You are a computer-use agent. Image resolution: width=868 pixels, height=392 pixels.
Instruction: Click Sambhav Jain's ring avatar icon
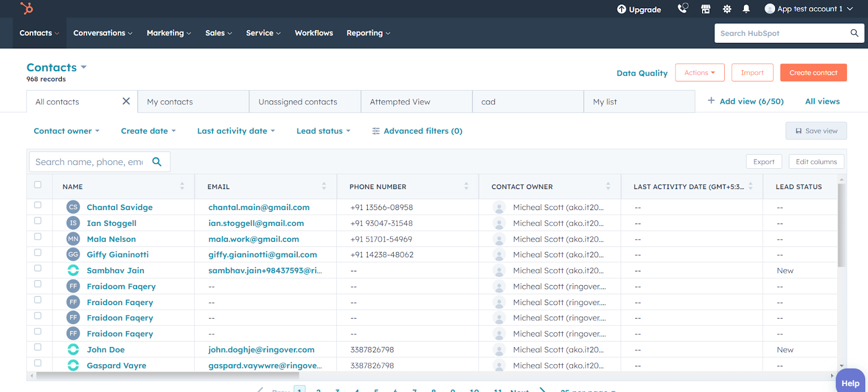73,270
